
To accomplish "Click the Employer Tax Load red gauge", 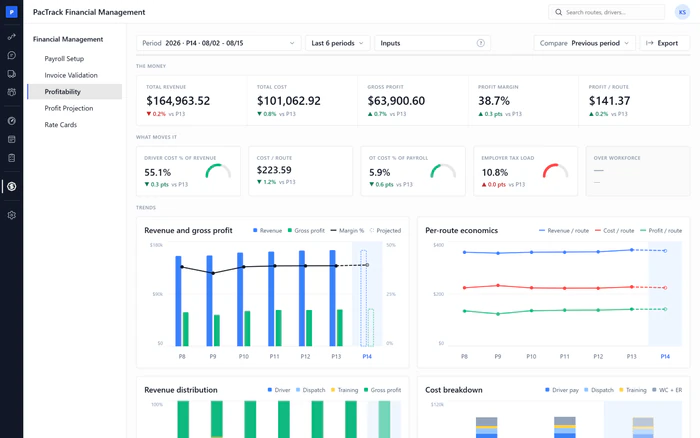I will [x=555, y=171].
